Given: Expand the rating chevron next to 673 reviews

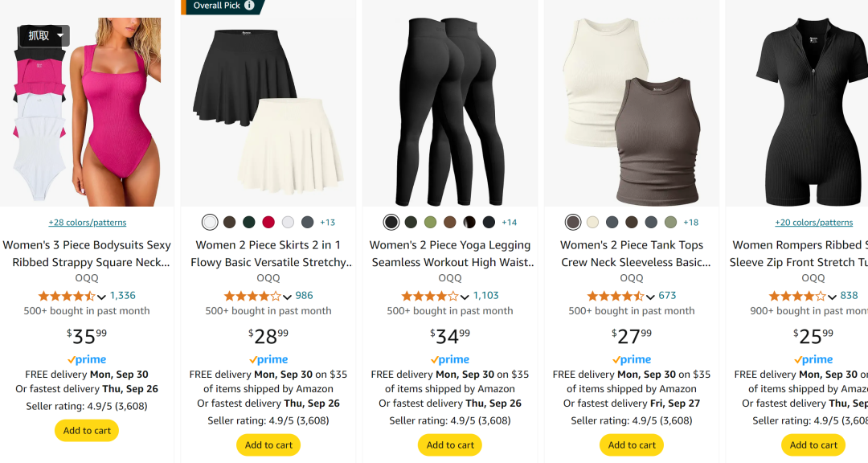Looking at the screenshot, I should (651, 297).
